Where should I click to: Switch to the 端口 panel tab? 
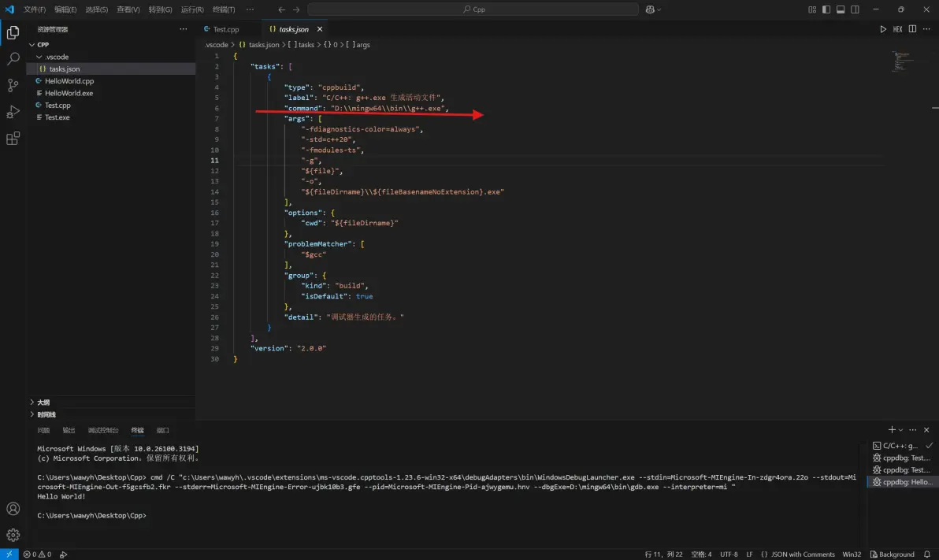pos(162,430)
